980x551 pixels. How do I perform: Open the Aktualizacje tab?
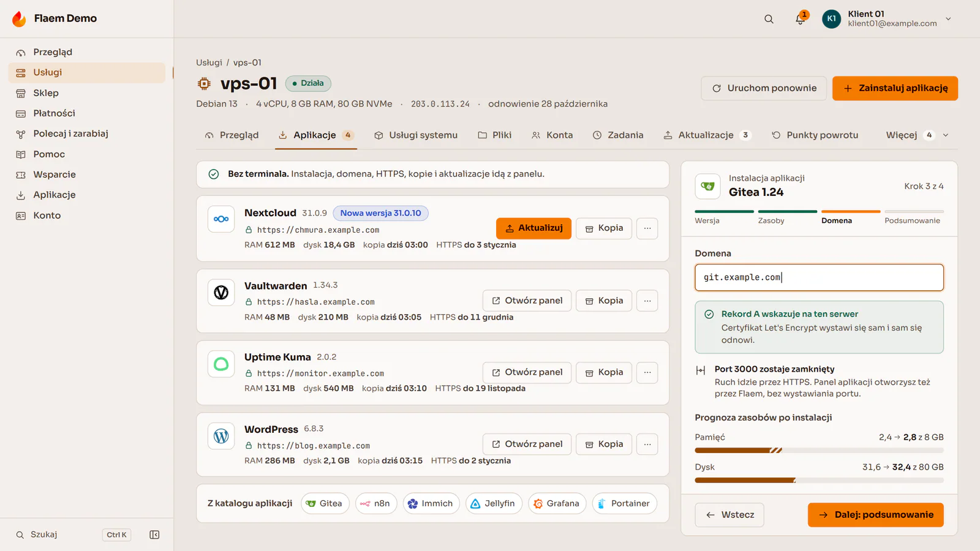tap(707, 135)
